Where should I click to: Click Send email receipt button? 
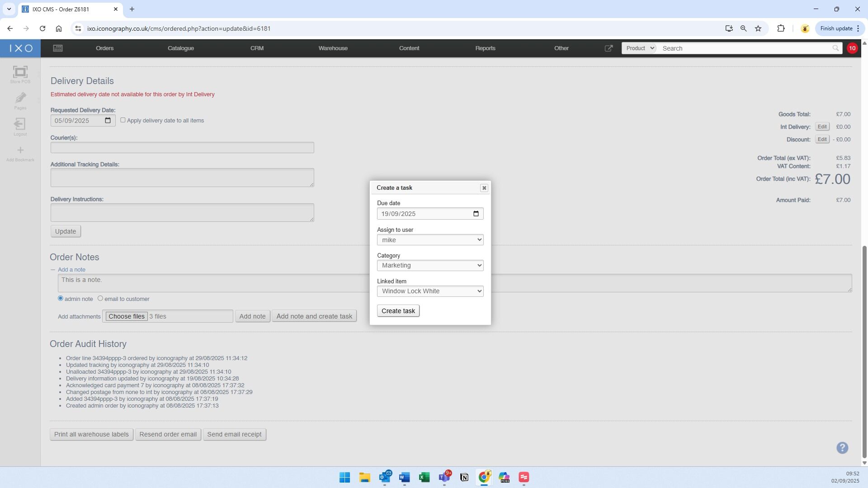click(x=234, y=435)
